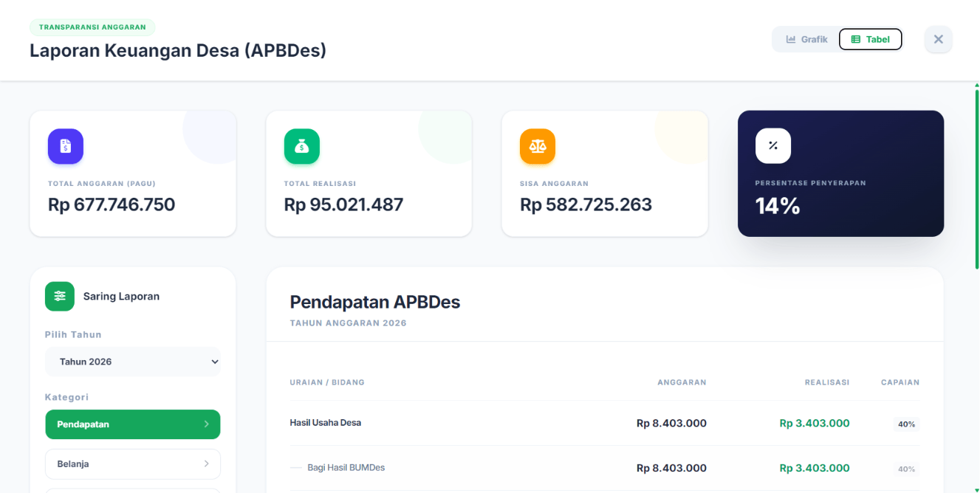The image size is (980, 493).
Task: Click the balance scale icon on Sisa Anggaran card
Action: coord(538,146)
